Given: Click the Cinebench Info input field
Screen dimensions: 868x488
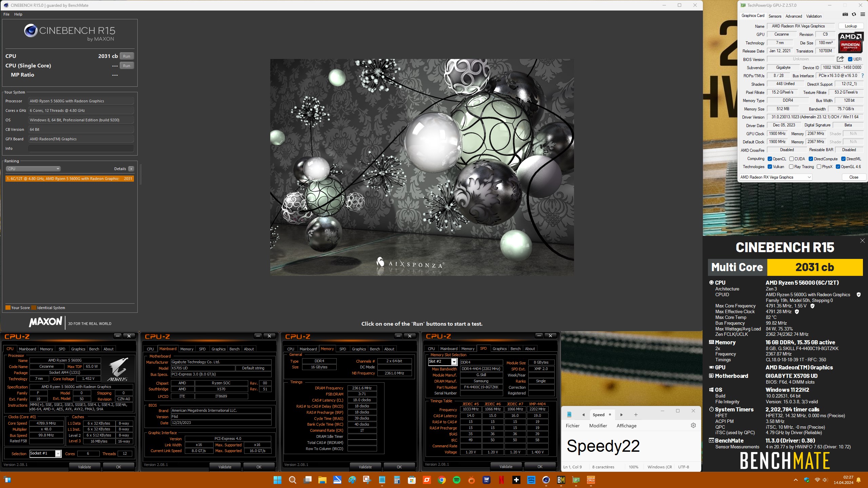Looking at the screenshot, I should click(x=81, y=148).
